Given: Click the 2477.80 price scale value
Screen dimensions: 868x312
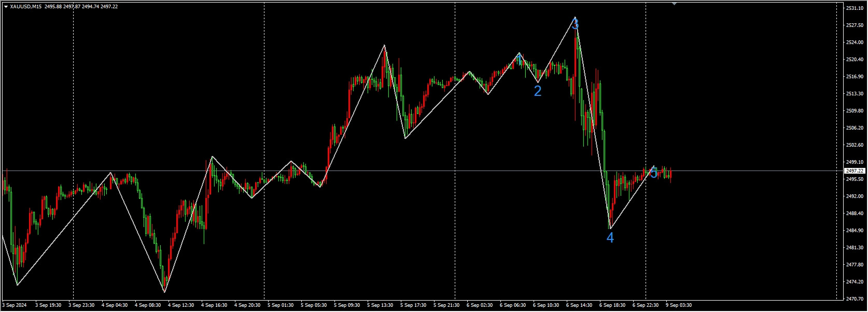Looking at the screenshot, I should pos(855,265).
